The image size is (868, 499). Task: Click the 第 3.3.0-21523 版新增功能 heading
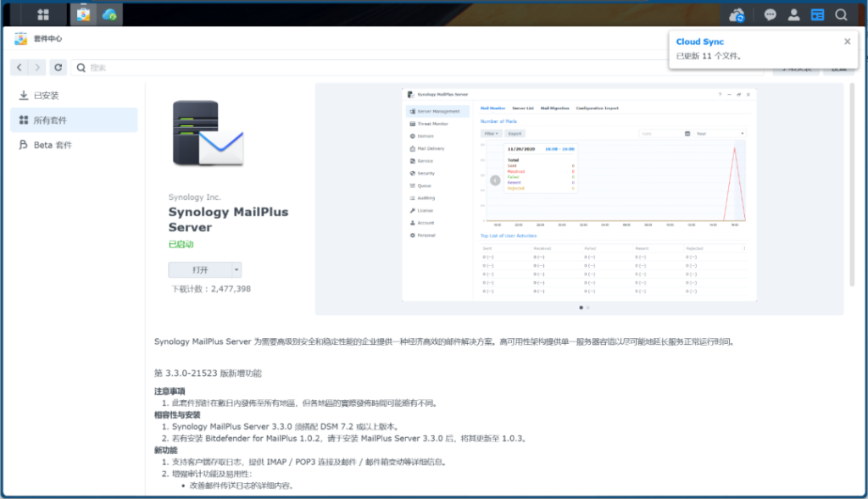[x=208, y=374]
